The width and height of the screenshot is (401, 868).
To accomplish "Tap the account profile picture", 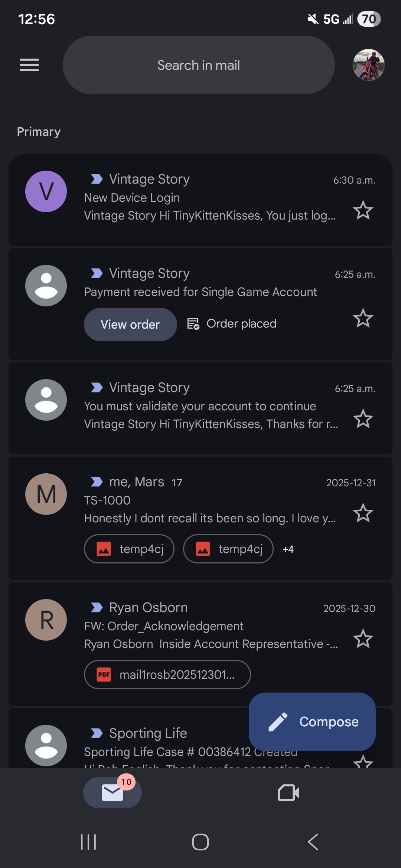I will [x=368, y=65].
